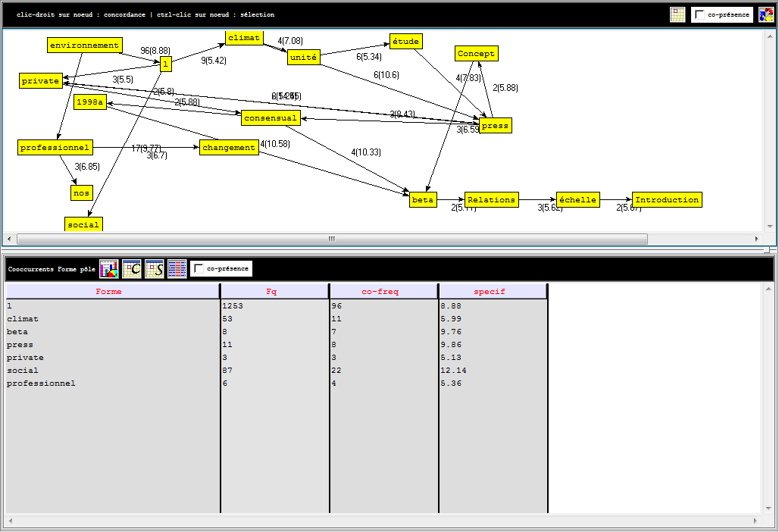The image size is (779, 532).
Task: Click the right arrow of graph horizontal scrollbar
Action: click(756, 239)
